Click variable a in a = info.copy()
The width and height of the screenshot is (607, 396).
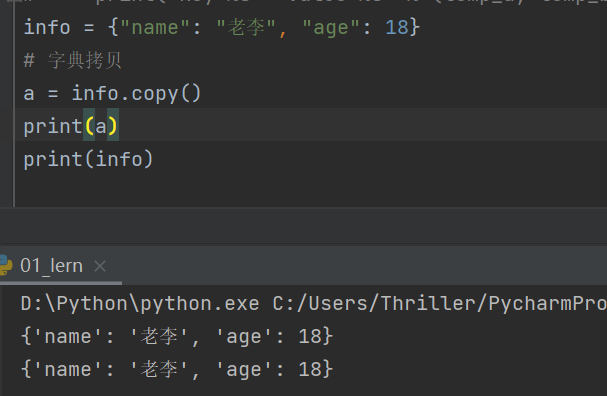pyautogui.click(x=29, y=94)
